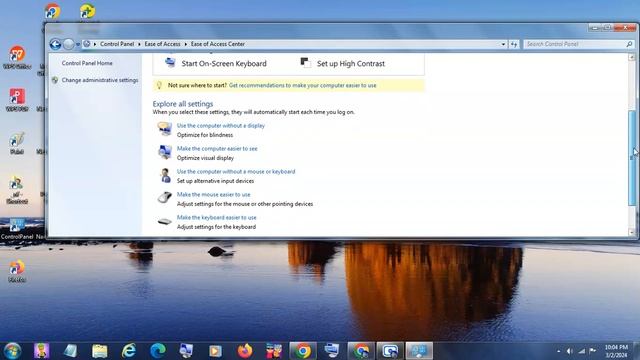This screenshot has height=360, width=640.
Task: Select Ease of Access Center breadcrumb segment
Action: (x=218, y=44)
